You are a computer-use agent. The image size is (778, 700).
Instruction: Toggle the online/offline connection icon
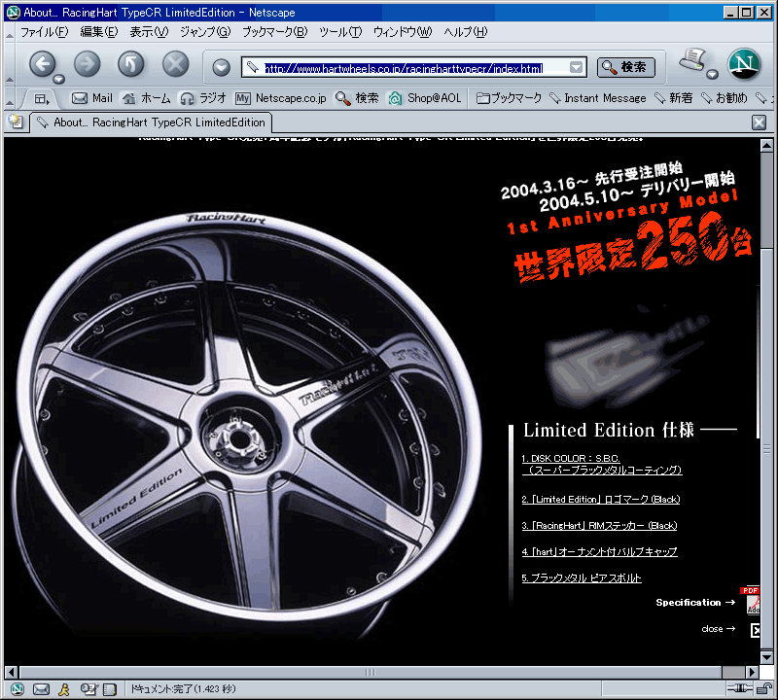tap(739, 688)
